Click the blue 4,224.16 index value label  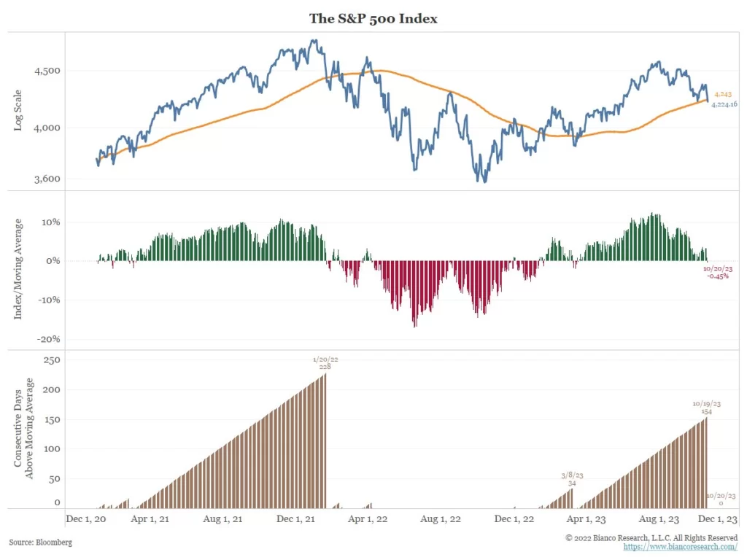pyautogui.click(x=724, y=104)
